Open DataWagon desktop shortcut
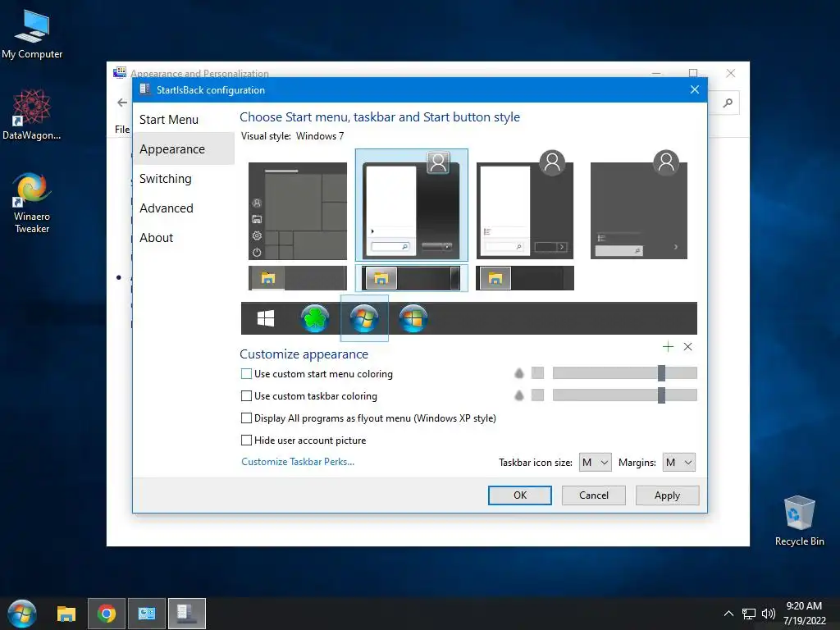The width and height of the screenshot is (840, 630). pyautogui.click(x=32, y=115)
